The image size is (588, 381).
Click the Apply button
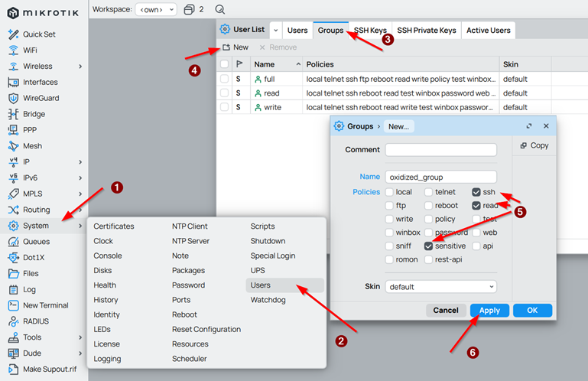pos(489,311)
